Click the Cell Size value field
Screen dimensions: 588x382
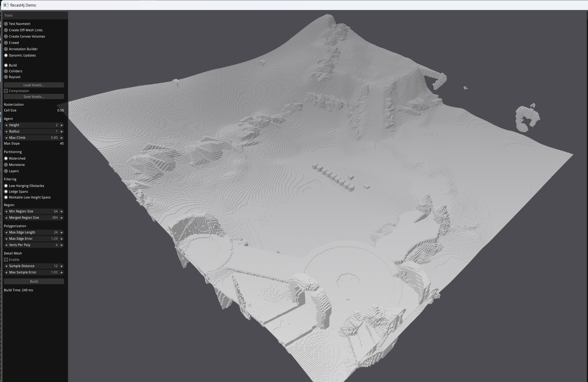[60, 110]
